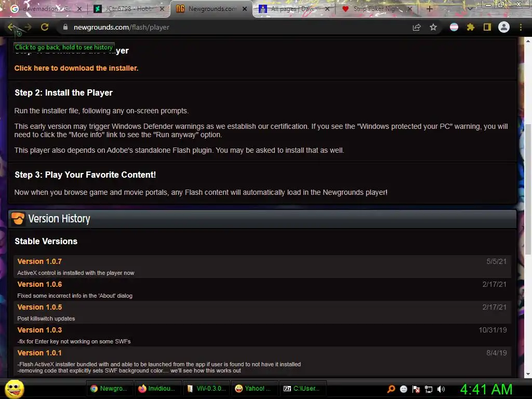532x399 pixels.
Task: Click the page scrollbar down arrow
Action: 528,374
